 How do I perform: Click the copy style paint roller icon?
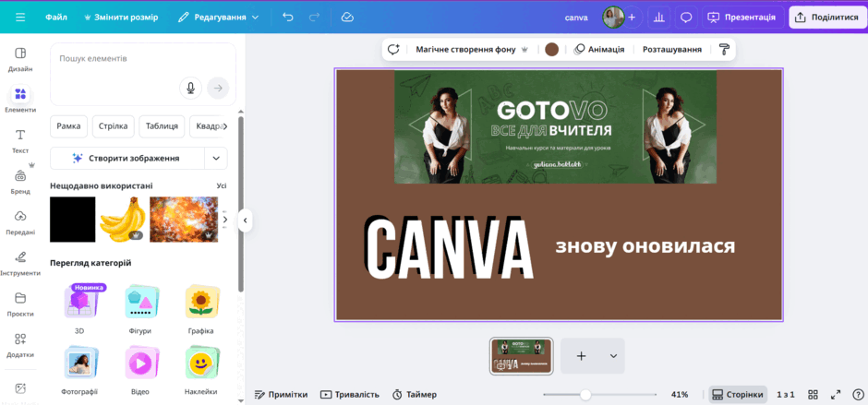[724, 49]
